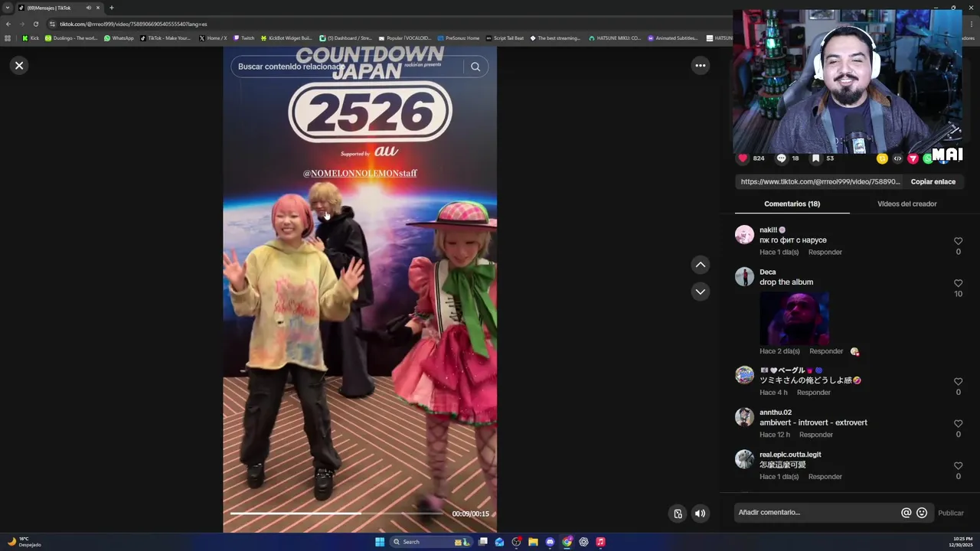The height and width of the screenshot is (551, 980).
Task: Open ChatGPT from the taskbar
Action: 583,542
